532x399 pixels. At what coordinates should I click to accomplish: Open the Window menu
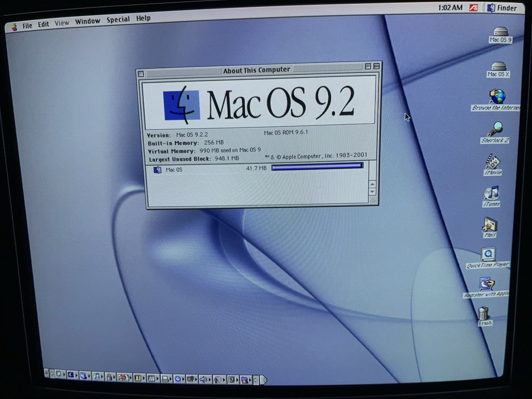point(87,21)
